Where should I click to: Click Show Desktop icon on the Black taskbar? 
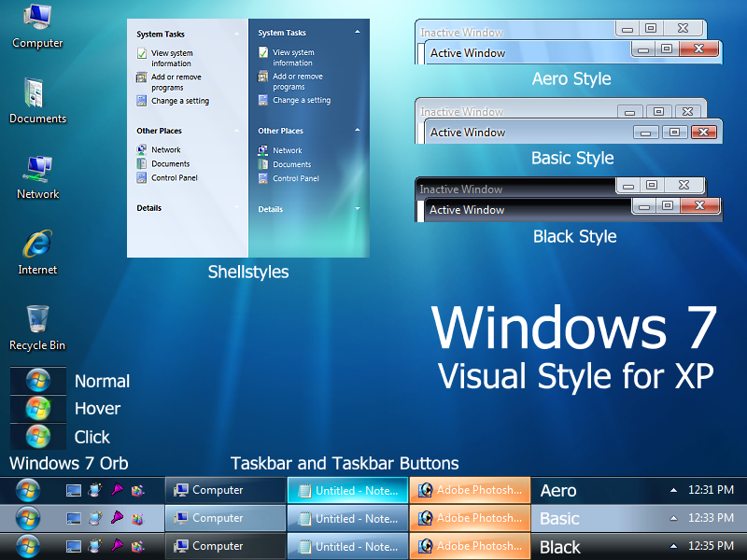click(74, 546)
